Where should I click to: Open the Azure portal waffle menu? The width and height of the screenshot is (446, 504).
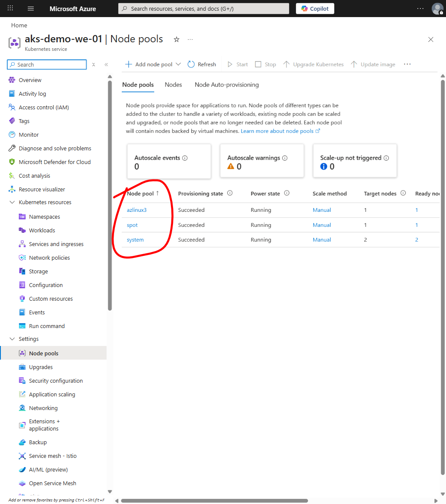click(x=10, y=9)
